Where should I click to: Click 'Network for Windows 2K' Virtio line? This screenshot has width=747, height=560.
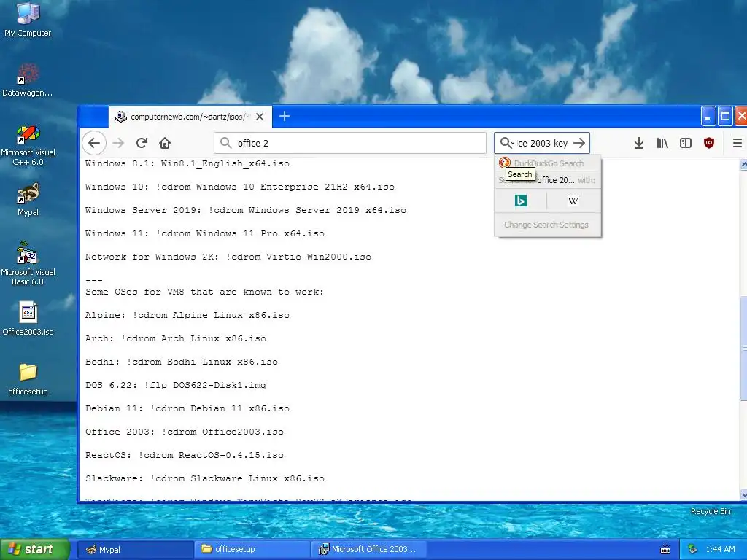[228, 257]
